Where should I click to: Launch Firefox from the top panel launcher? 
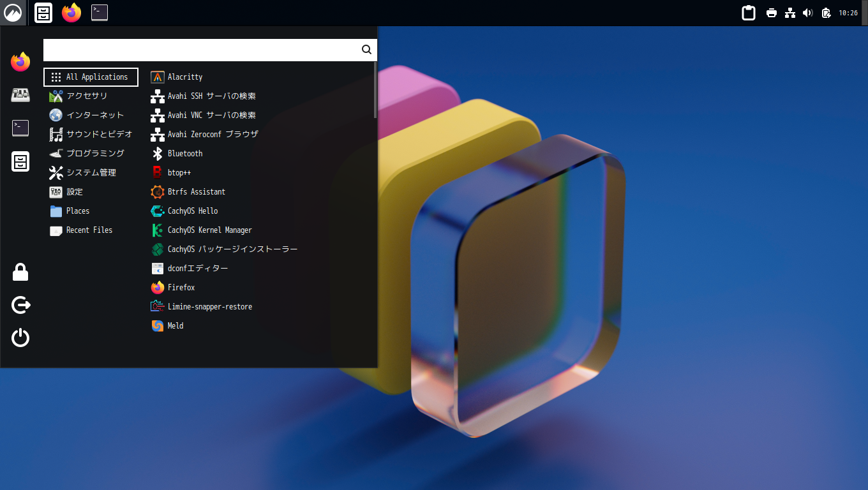click(x=71, y=13)
